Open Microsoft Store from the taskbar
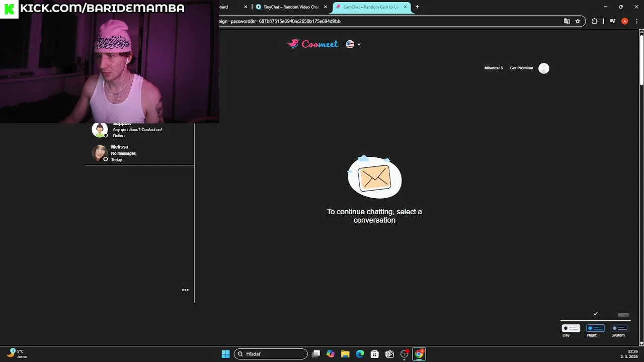The height and width of the screenshot is (362, 644). (375, 354)
